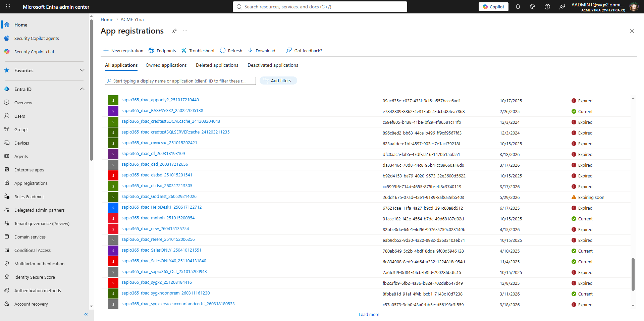The image size is (644, 321).
Task: Click the sidebar scroll down arrow
Action: pos(91,306)
